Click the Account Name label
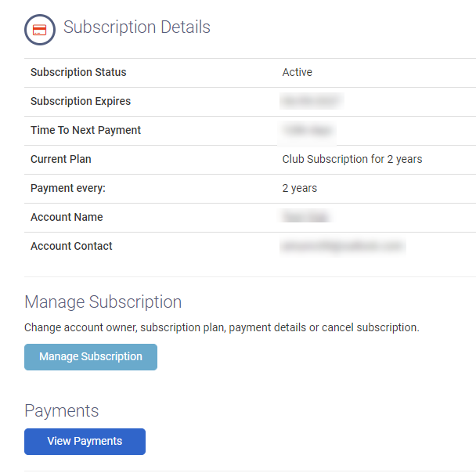Image resolution: width=476 pixels, height=473 pixels. coord(67,217)
